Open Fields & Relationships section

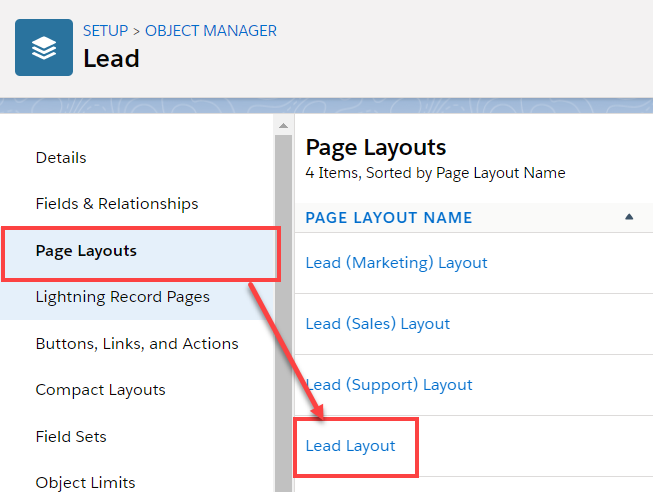[117, 204]
